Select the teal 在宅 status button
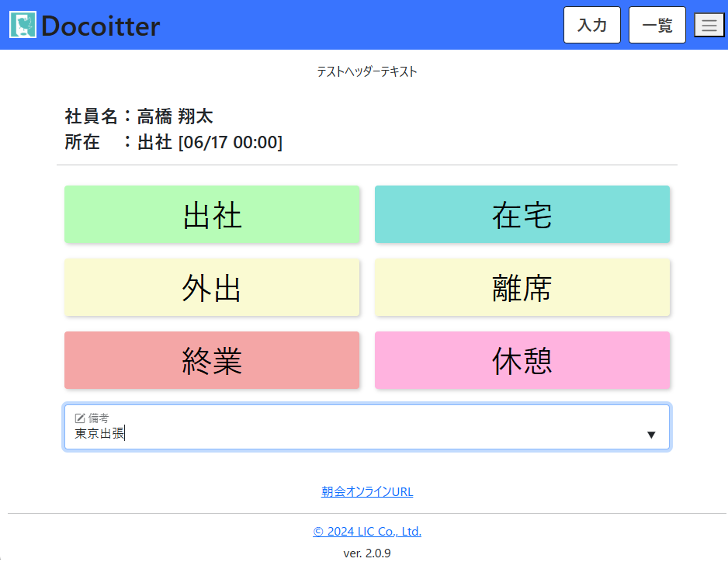The width and height of the screenshot is (728, 562). pyautogui.click(x=522, y=215)
